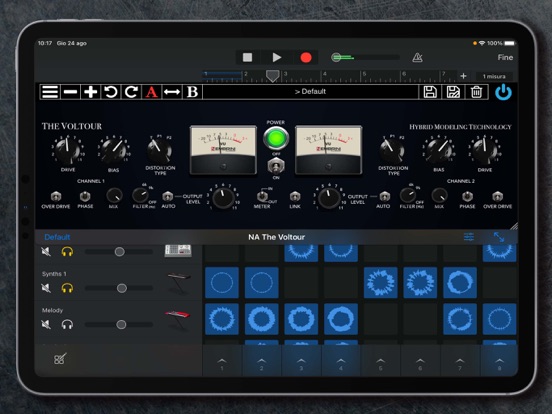Select preset slot B
Image resolution: width=552 pixels, height=414 pixels.
pos(192,92)
